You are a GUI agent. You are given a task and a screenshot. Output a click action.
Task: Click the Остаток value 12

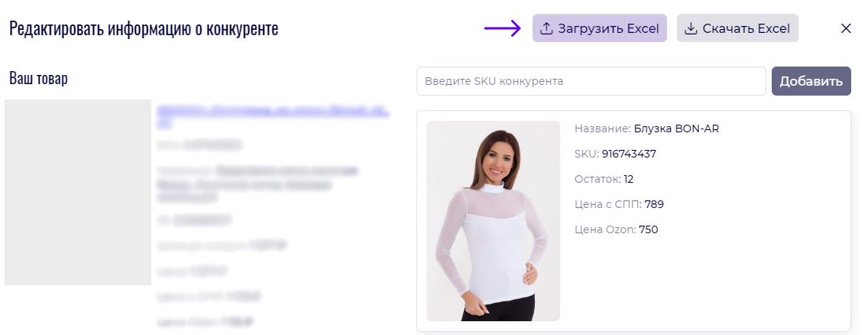pos(628,180)
